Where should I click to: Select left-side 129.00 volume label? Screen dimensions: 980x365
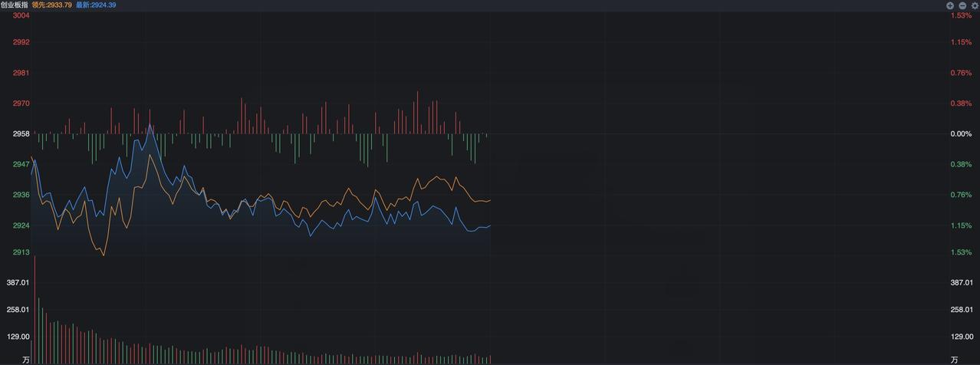pos(18,337)
